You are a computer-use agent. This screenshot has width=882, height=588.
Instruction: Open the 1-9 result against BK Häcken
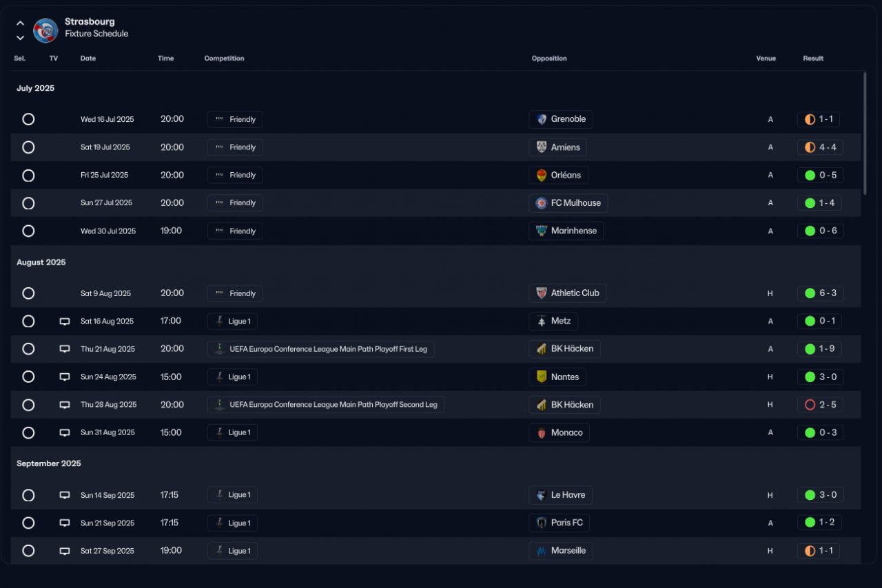pyautogui.click(x=820, y=349)
